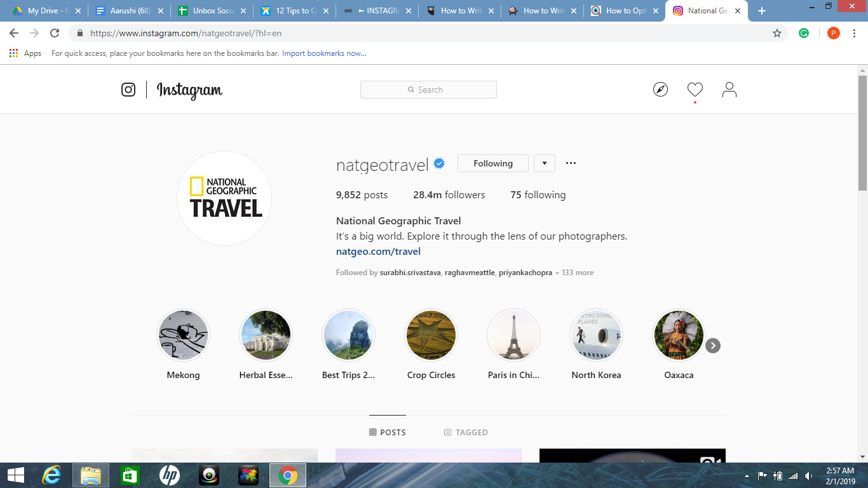Show hidden icons in the system tray
The height and width of the screenshot is (488, 868).
[747, 476]
